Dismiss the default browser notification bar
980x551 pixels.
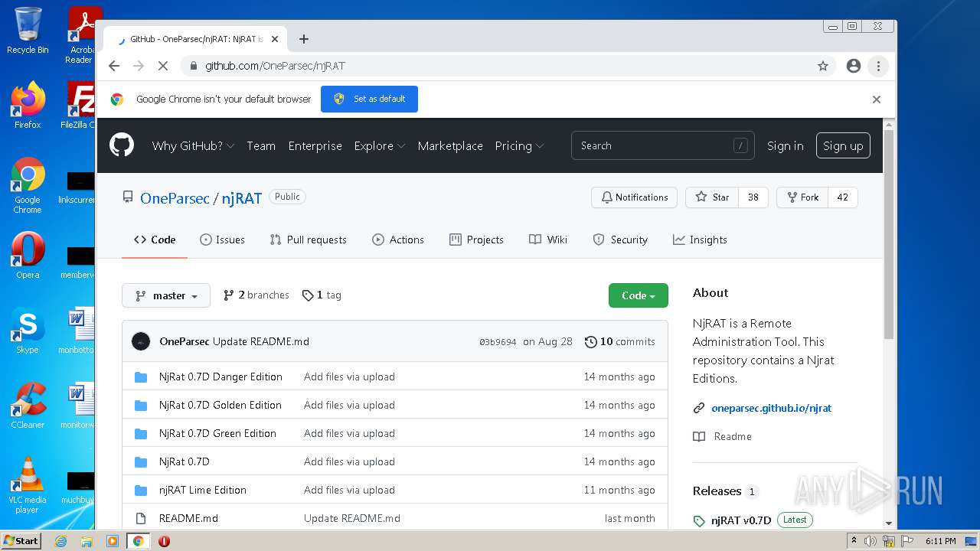pos(877,99)
